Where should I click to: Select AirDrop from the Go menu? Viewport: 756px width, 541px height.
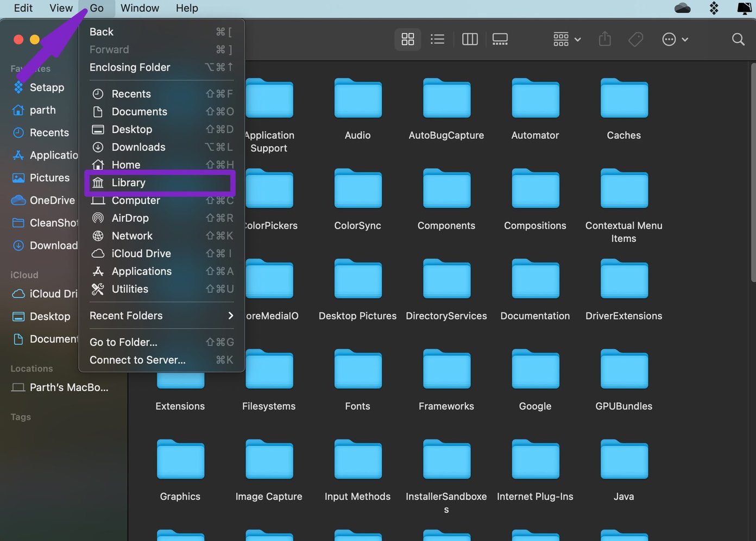pyautogui.click(x=161, y=218)
